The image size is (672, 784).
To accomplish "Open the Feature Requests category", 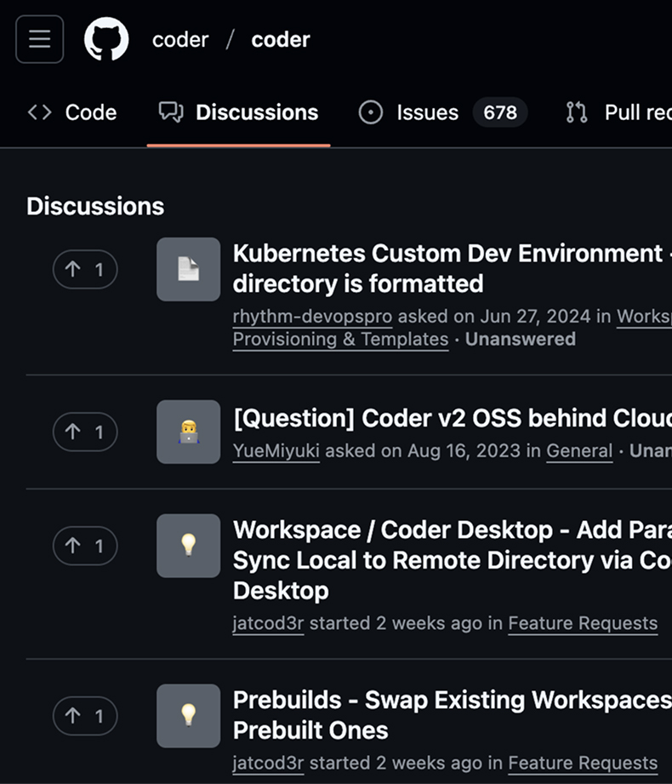I will pyautogui.click(x=584, y=623).
